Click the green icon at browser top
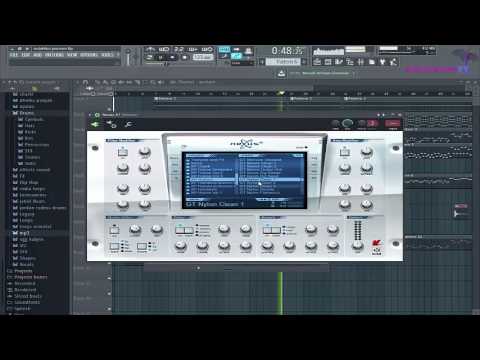480x360 pixels. pyautogui.click(x=35, y=89)
